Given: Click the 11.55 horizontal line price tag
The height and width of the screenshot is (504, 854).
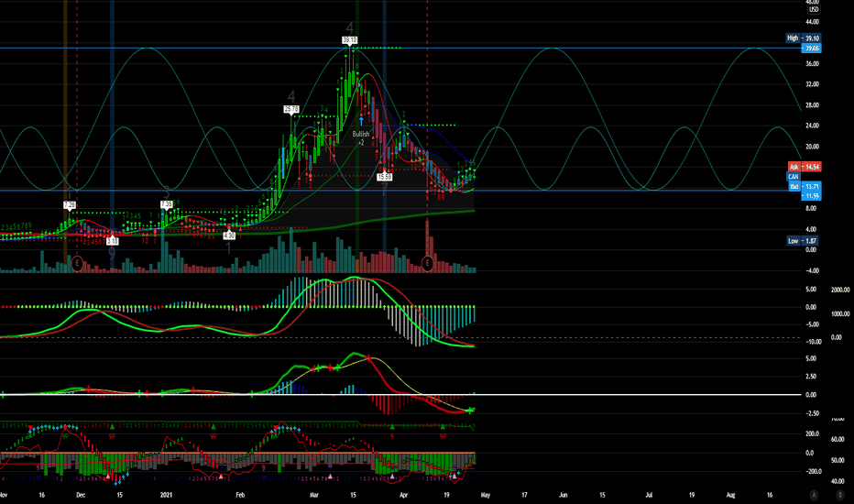Looking at the screenshot, I should tap(811, 195).
